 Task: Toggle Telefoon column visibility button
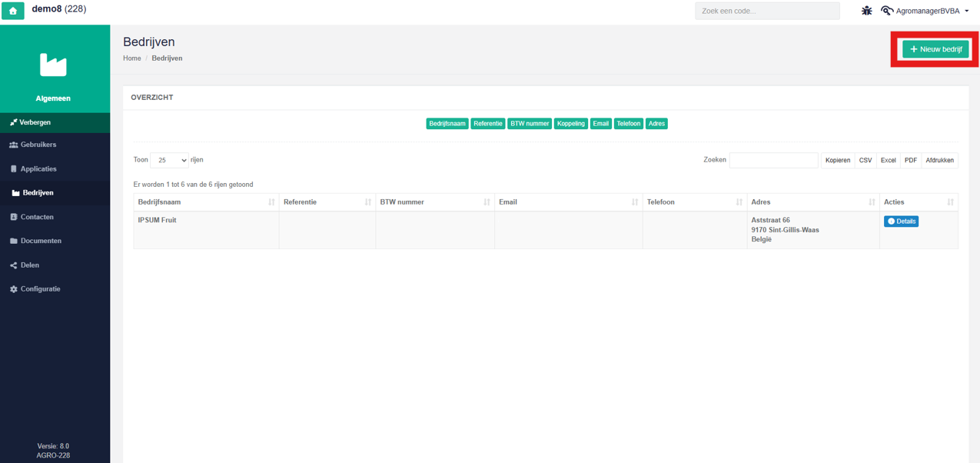click(629, 124)
